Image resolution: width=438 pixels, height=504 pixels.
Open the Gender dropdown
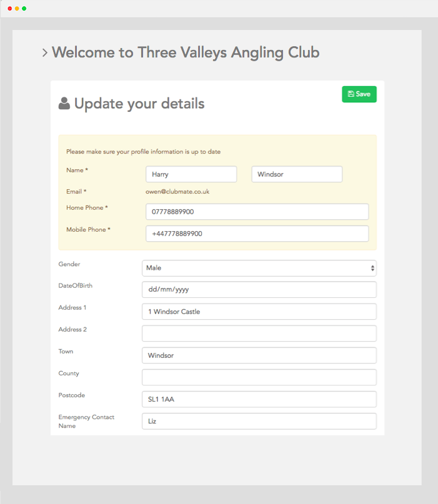pos(259,268)
